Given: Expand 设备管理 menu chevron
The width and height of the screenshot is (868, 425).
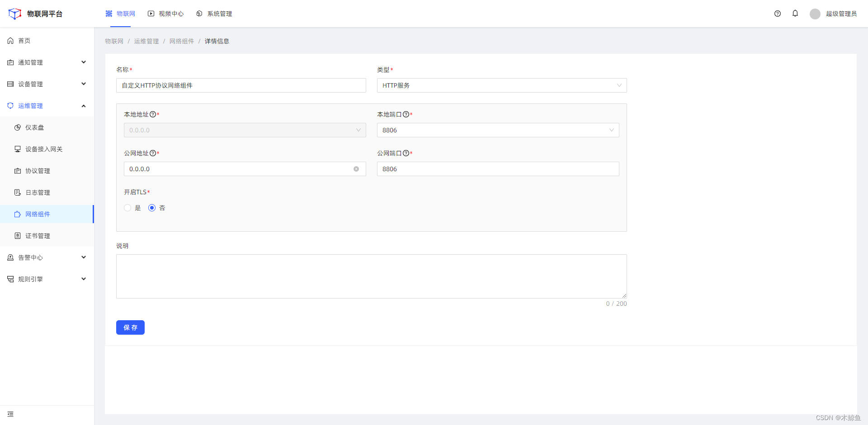Looking at the screenshot, I should [x=84, y=84].
